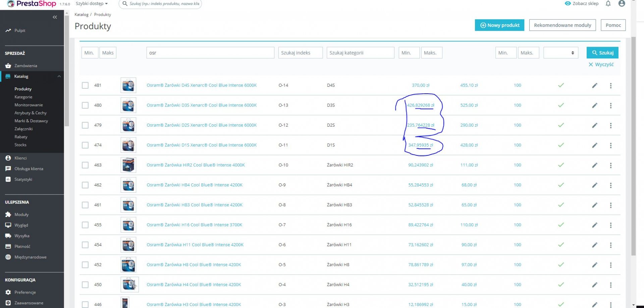Viewport: 644px width, 308px height.
Task: Open Zamówienia in the sidebar
Action: click(25, 65)
